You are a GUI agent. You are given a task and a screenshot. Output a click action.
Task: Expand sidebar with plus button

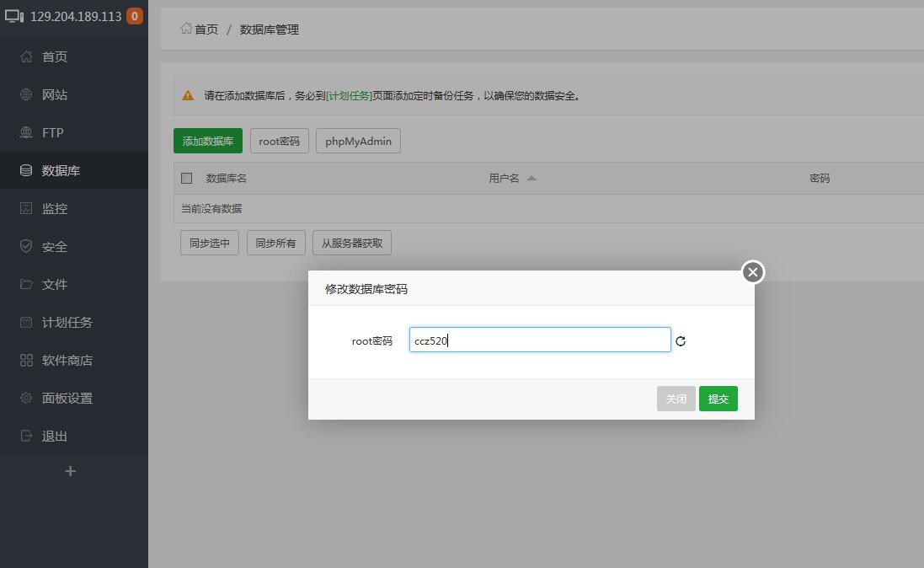(70, 471)
